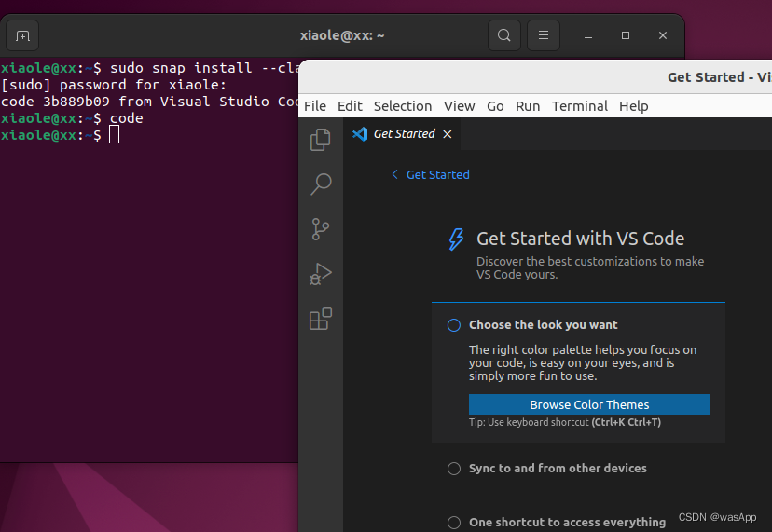Click the 'code' command line in terminal
Screen dimensions: 772x532
click(x=72, y=118)
